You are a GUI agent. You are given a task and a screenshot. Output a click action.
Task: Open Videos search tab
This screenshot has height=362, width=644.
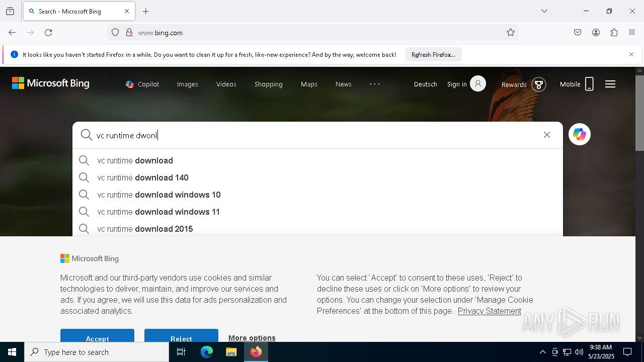(226, 84)
